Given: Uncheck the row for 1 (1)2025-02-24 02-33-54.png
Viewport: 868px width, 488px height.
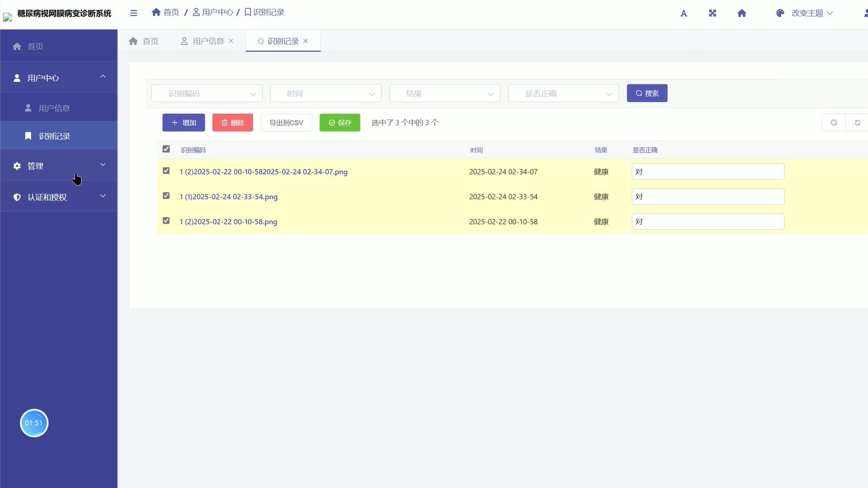Looking at the screenshot, I should (166, 196).
